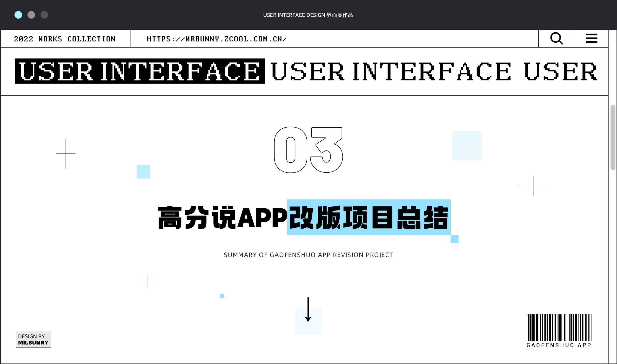This screenshot has height=364, width=617.
Task: Click the light gray window control dot
Action: [x=31, y=15]
